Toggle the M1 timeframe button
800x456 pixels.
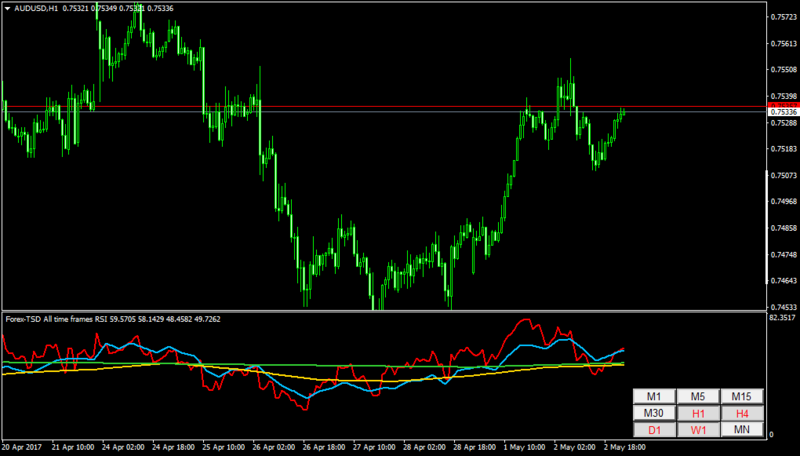click(x=654, y=396)
